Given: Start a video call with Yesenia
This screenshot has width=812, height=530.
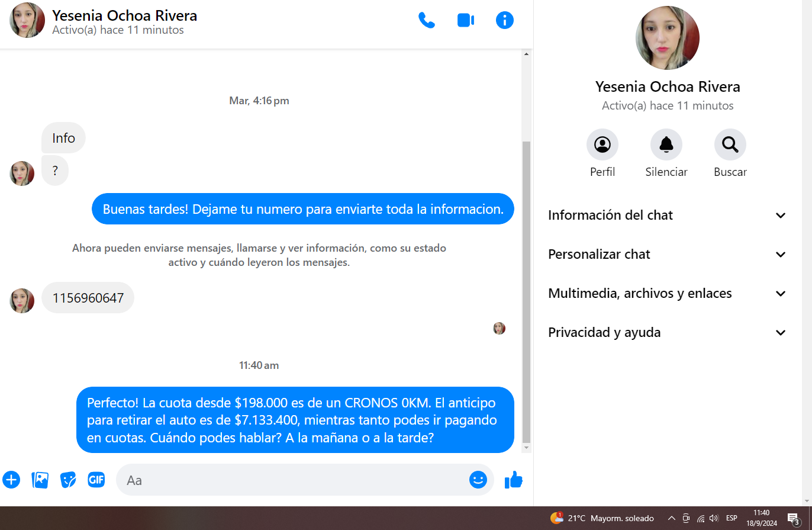Looking at the screenshot, I should [466, 20].
